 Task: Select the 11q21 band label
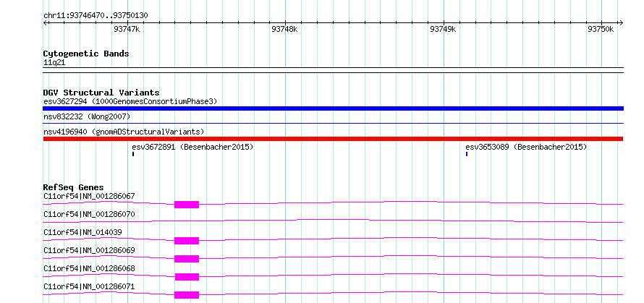pos(54,63)
